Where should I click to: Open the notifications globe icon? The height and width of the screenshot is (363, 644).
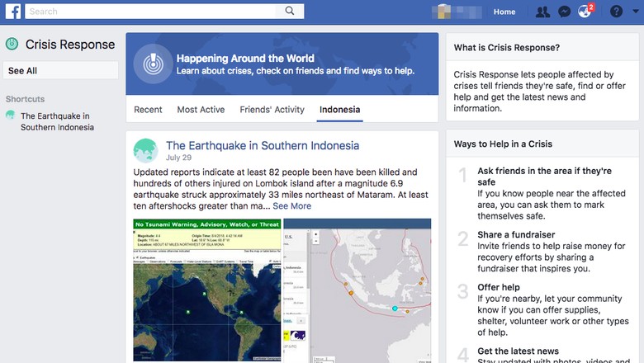coord(585,11)
